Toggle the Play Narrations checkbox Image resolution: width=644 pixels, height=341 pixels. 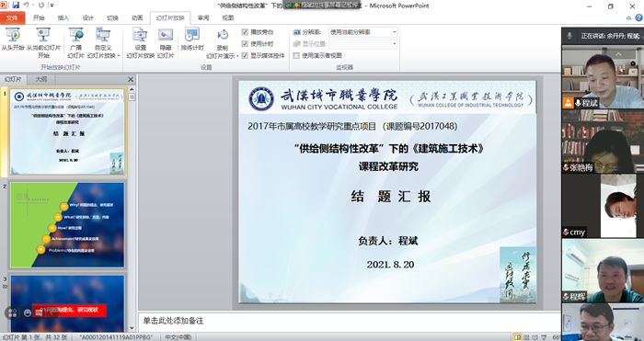pyautogui.click(x=245, y=31)
